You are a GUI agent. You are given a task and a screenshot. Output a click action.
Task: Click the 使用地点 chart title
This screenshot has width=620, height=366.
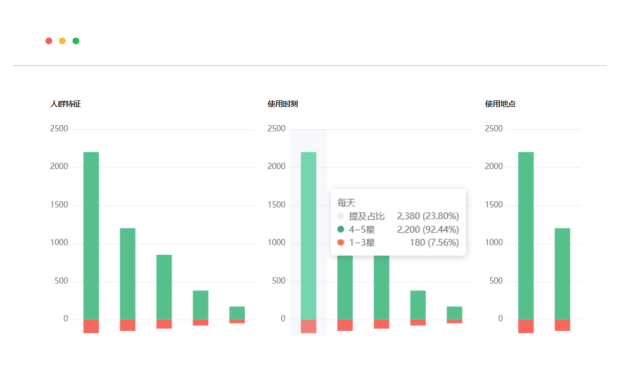500,104
